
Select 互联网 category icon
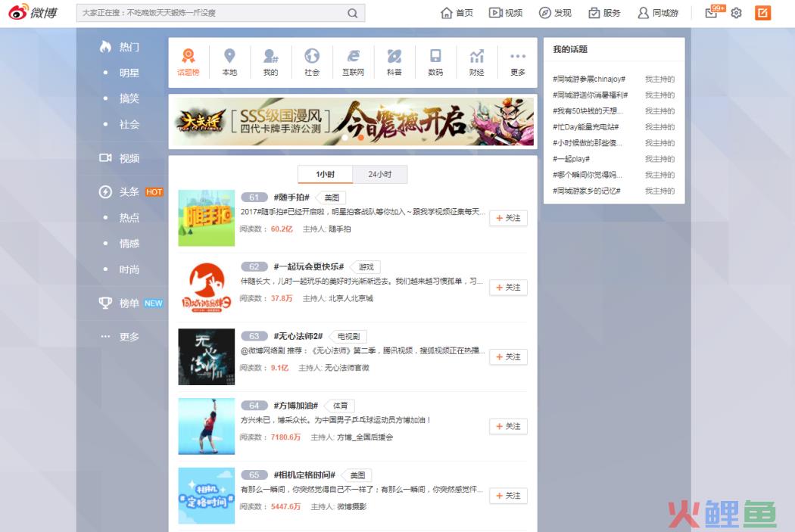click(x=353, y=62)
